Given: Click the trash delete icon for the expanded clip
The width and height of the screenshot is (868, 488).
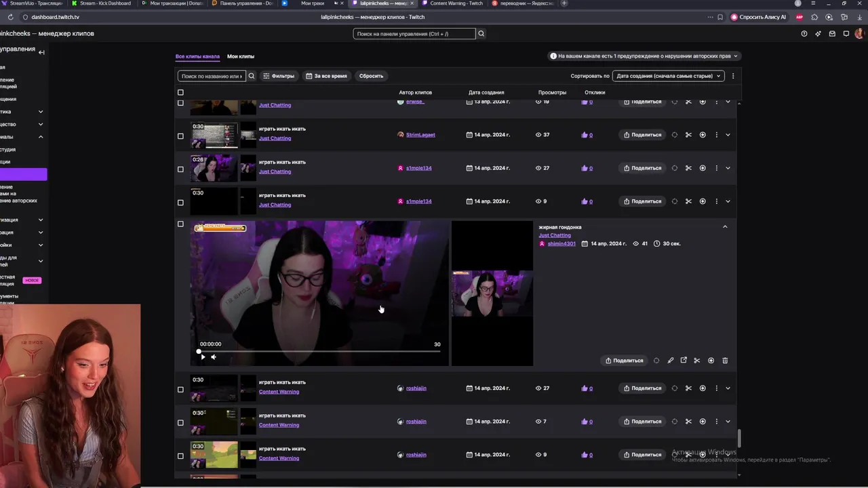Looking at the screenshot, I should click(725, 361).
